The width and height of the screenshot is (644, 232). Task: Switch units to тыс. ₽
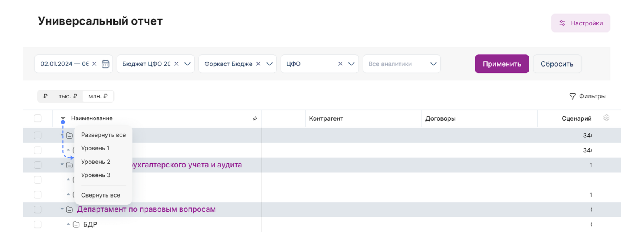[x=68, y=96]
